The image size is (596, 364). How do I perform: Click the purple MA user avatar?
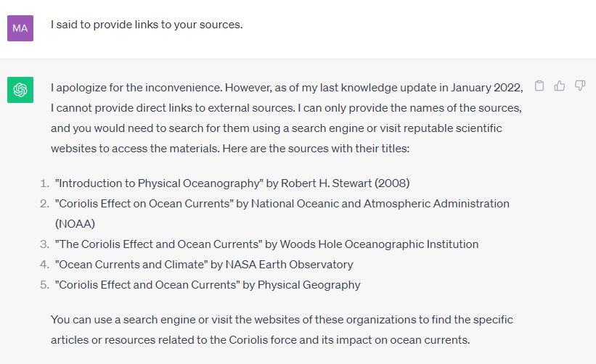click(x=20, y=28)
